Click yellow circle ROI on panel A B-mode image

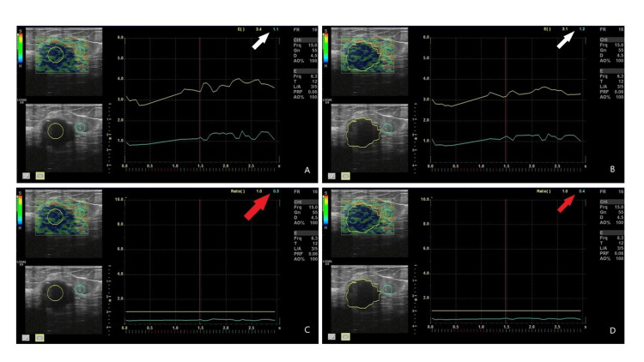tap(56, 130)
